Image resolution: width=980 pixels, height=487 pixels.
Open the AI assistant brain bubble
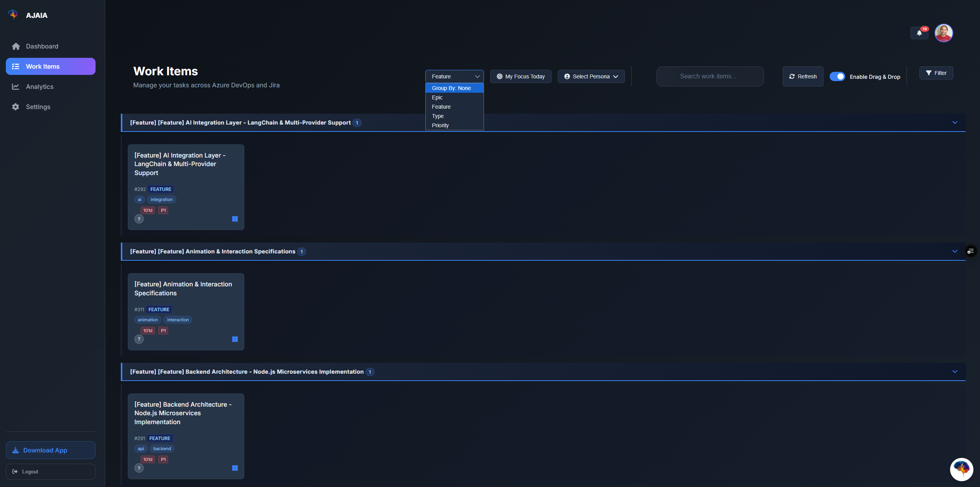point(961,469)
